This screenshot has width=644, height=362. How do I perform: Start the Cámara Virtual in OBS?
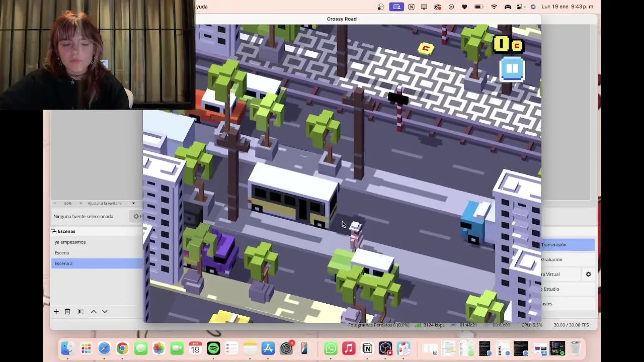tap(560, 274)
